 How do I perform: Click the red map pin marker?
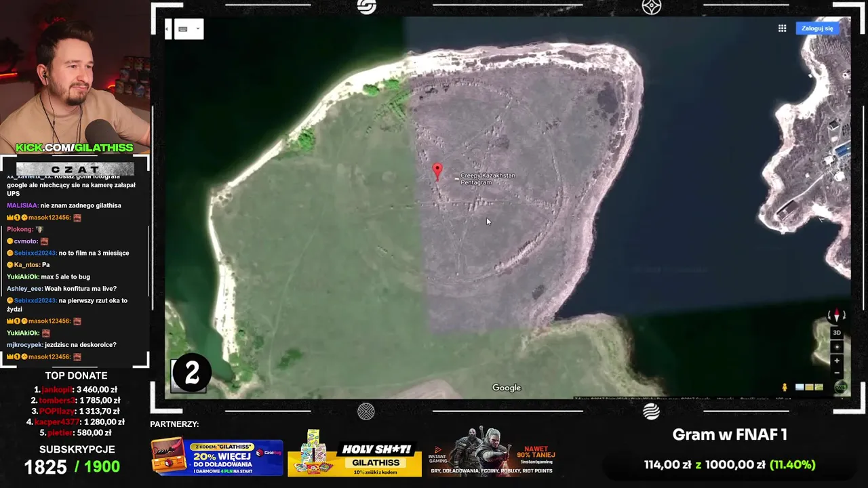tap(437, 171)
